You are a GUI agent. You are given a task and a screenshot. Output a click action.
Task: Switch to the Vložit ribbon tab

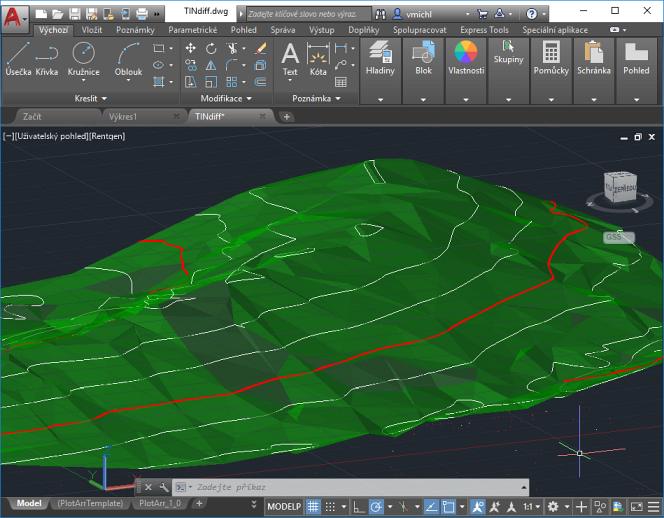coord(92,30)
